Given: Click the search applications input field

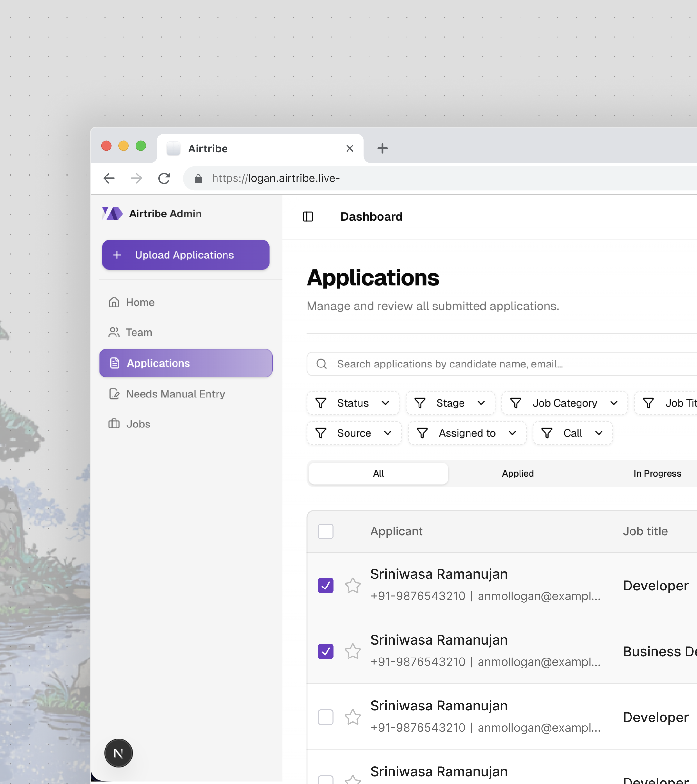Looking at the screenshot, I should pos(499,364).
